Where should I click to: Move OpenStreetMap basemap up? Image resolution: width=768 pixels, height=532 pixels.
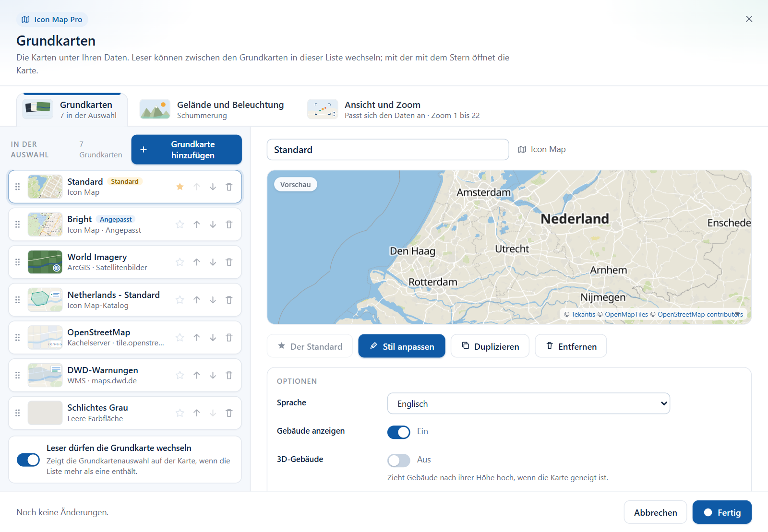tap(197, 338)
